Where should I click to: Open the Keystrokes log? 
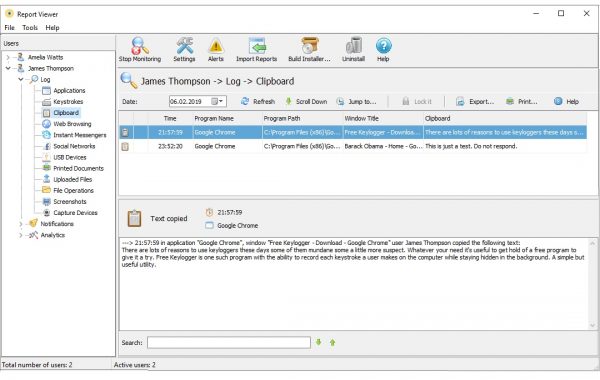click(x=68, y=102)
